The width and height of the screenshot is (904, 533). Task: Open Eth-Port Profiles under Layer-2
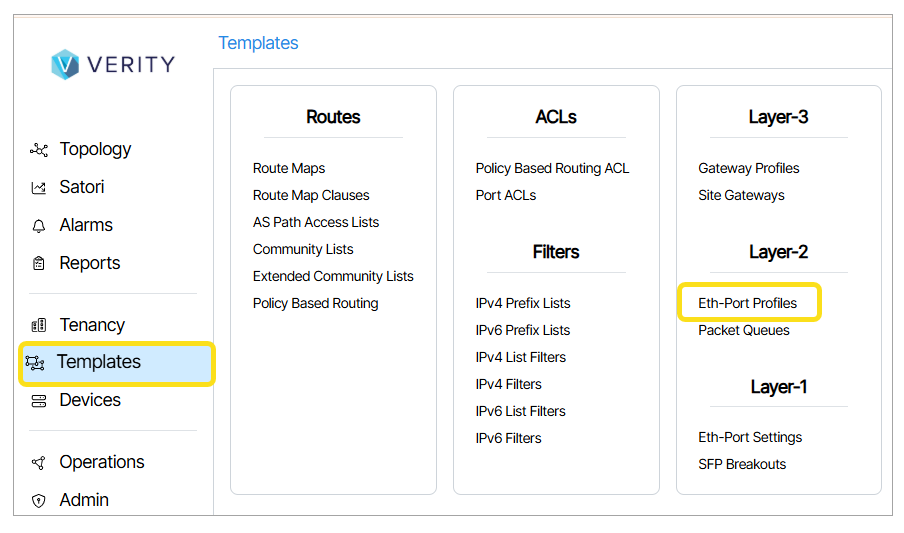(x=747, y=303)
